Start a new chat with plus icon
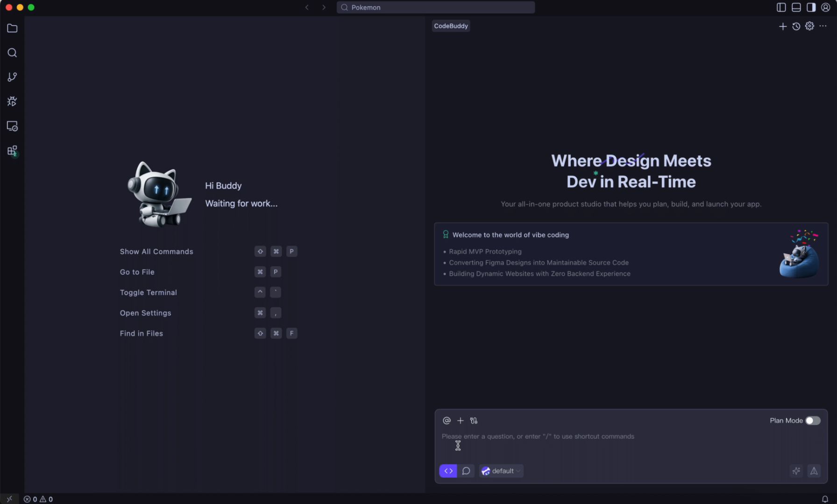This screenshot has height=504, width=837. pyautogui.click(x=783, y=27)
